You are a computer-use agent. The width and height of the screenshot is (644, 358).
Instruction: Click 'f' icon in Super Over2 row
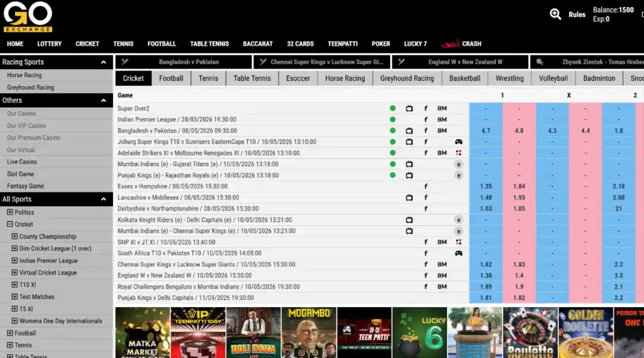point(426,108)
